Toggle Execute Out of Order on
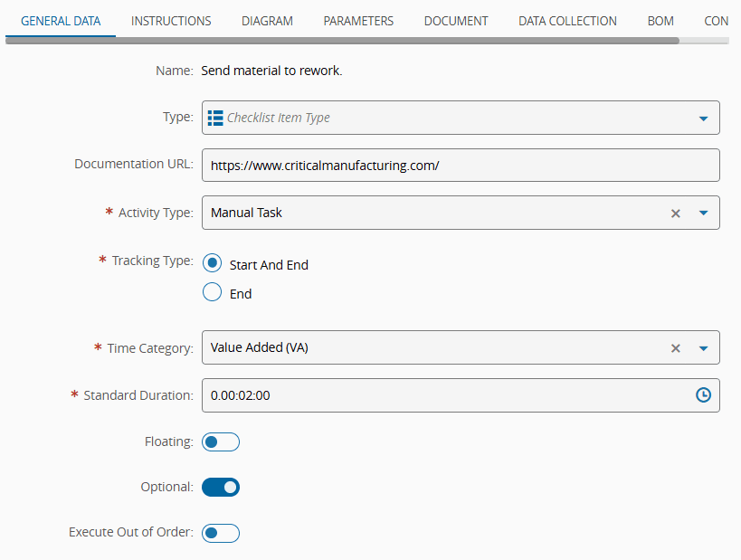 (x=220, y=533)
